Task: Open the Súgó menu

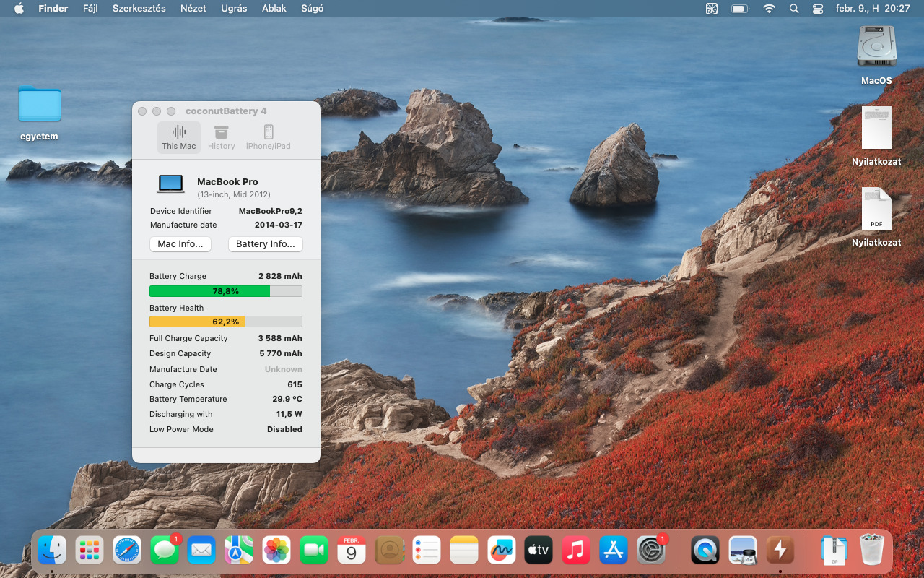Action: pyautogui.click(x=312, y=9)
